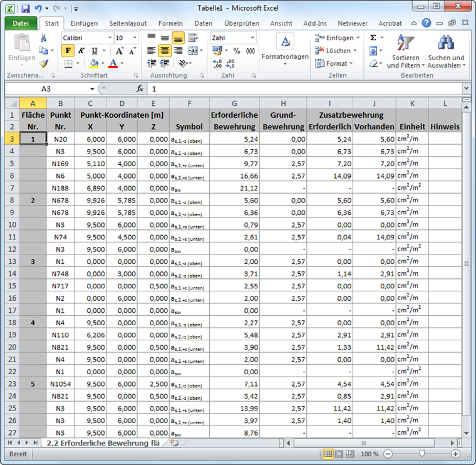Viewport: 476px width, 465px height.
Task: Select sheet tab 2.2 Erforderliche Bewehrung
Action: pos(103,443)
